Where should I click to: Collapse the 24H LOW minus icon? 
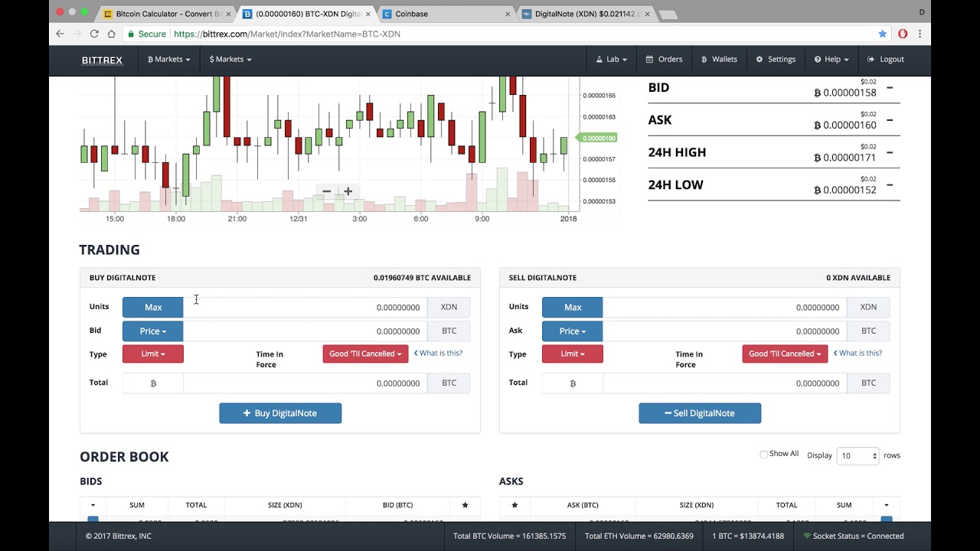tap(890, 184)
